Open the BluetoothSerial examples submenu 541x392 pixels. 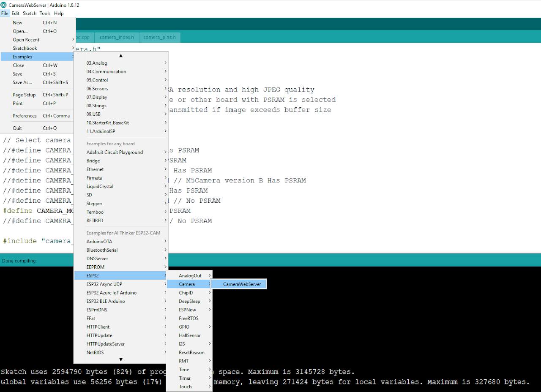tap(121, 250)
